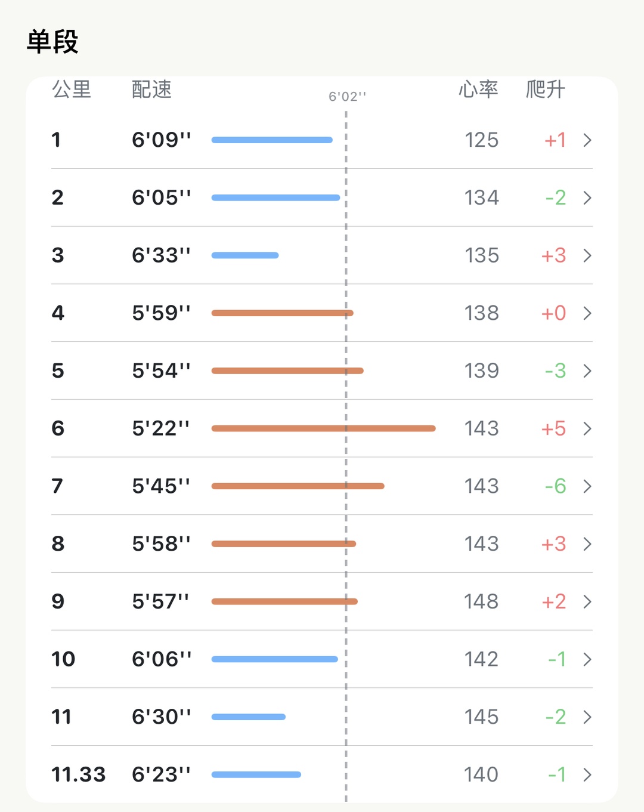The height and width of the screenshot is (812, 644).
Task: Click the +5 climb value
Action: tap(553, 428)
